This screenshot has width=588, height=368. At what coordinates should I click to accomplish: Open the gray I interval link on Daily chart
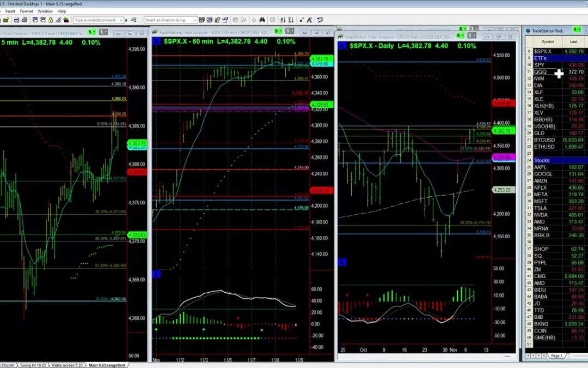coord(471,35)
